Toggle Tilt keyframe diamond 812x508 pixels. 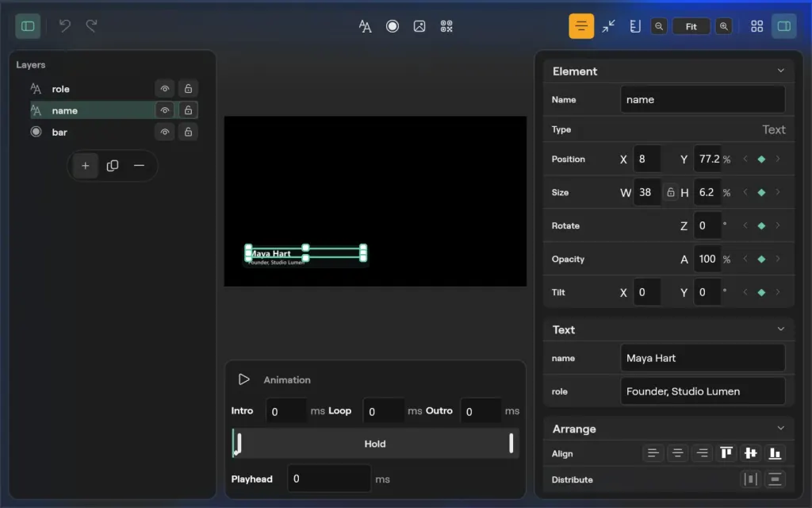click(x=761, y=292)
